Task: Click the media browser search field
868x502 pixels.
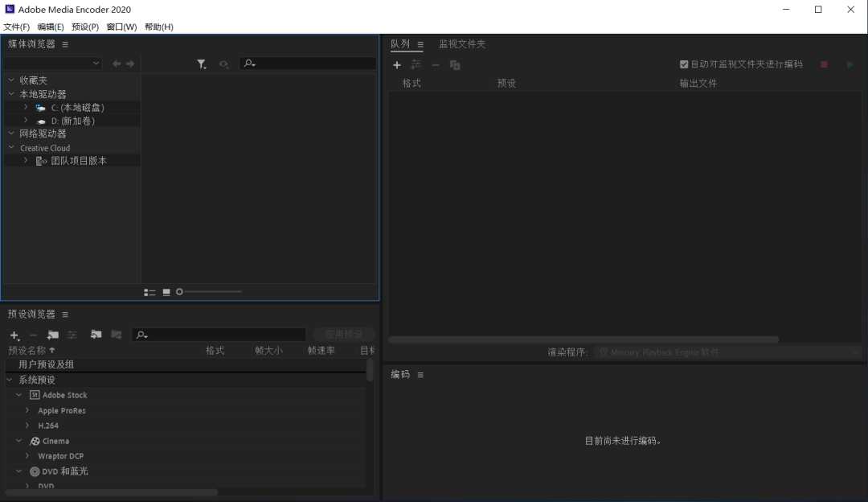Action: click(x=308, y=64)
